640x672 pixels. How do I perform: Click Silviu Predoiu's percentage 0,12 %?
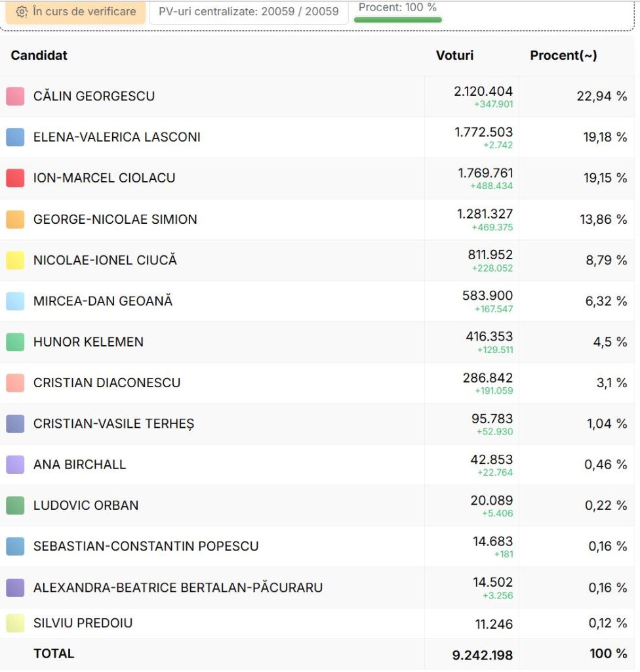[607, 623]
